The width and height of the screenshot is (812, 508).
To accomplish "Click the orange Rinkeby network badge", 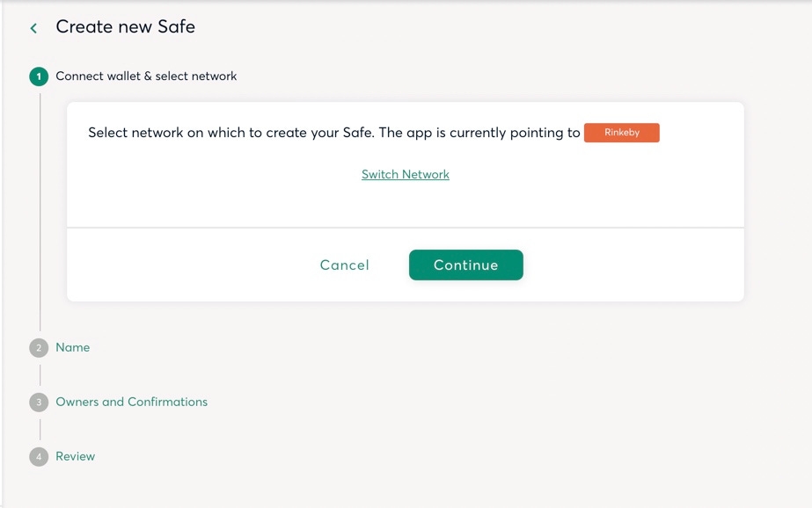I will (621, 133).
